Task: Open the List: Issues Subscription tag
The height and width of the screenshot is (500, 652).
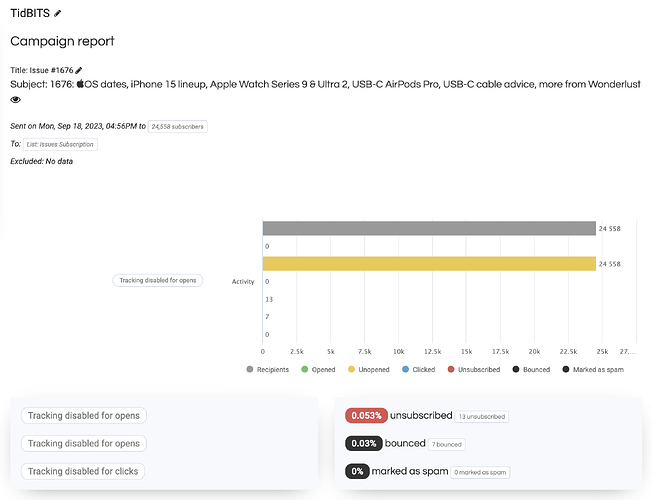Action: click(x=60, y=144)
